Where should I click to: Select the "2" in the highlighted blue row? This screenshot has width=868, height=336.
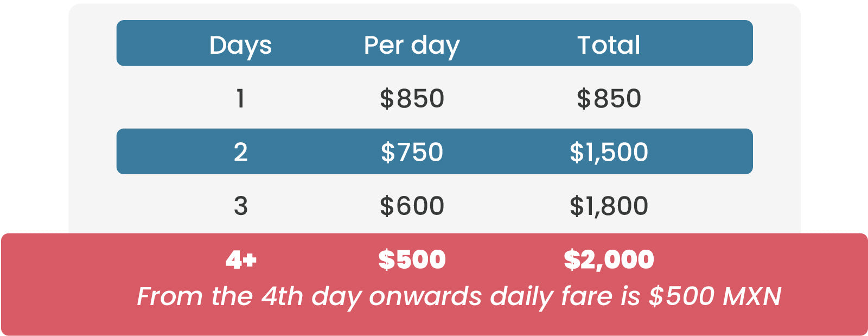[240, 152]
